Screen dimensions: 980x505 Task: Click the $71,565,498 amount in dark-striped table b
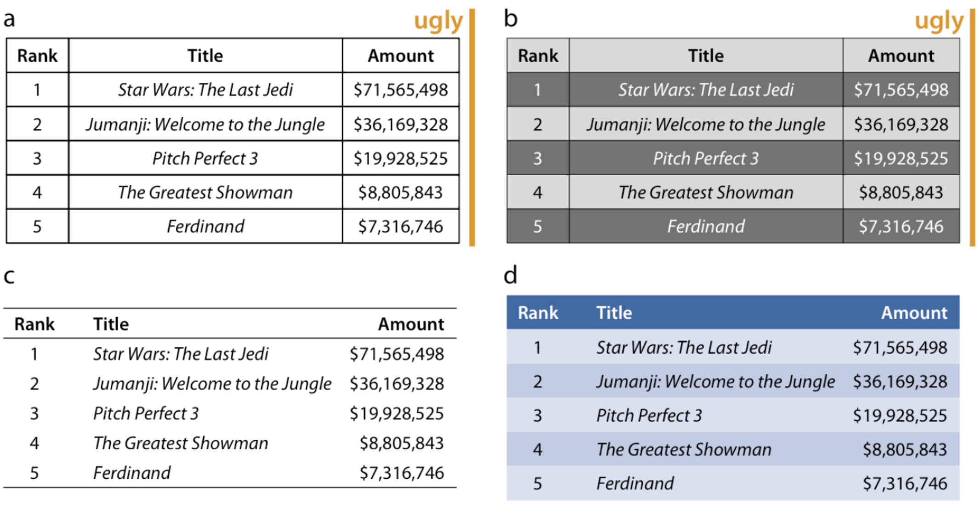tap(900, 90)
